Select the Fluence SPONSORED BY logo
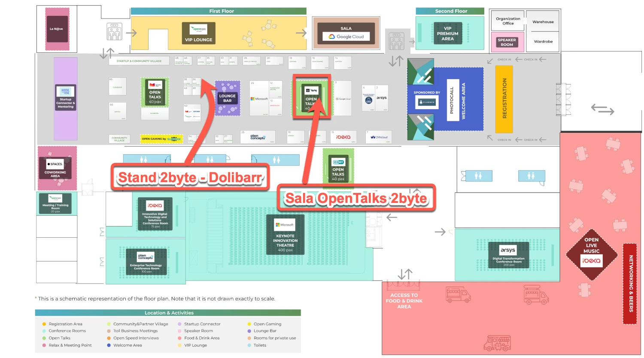 pos(427,102)
